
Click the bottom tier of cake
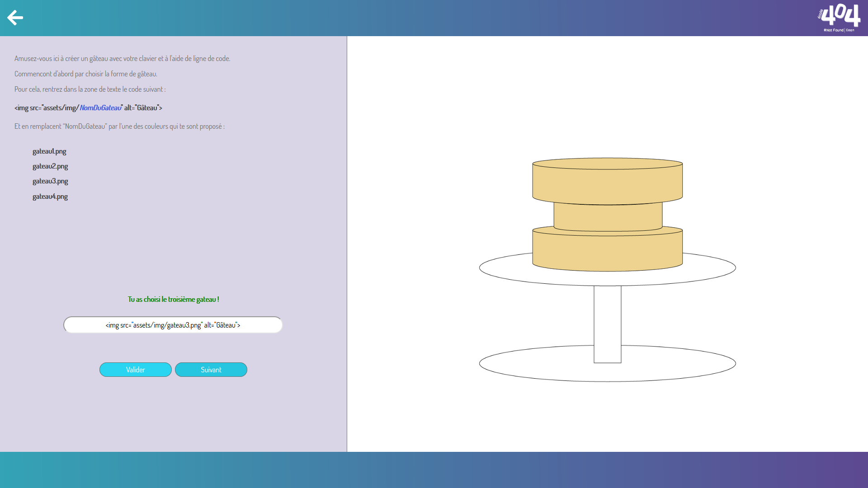(x=607, y=252)
